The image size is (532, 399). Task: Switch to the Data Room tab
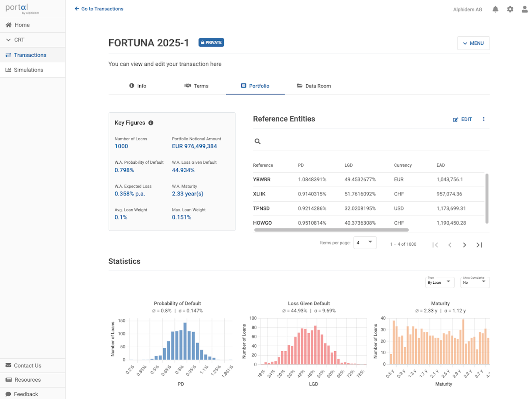click(314, 86)
